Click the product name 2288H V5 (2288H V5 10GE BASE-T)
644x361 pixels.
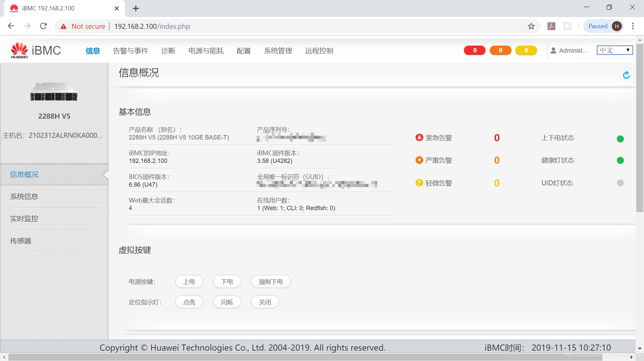[x=179, y=137]
